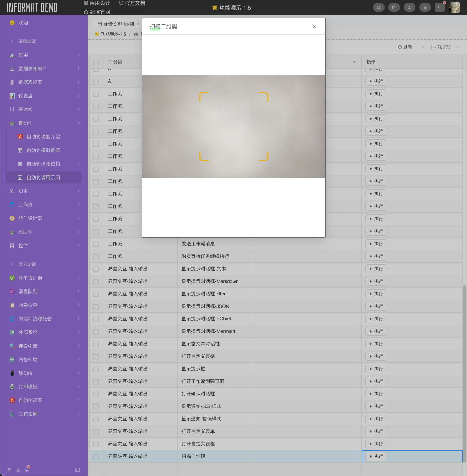The width and height of the screenshot is (467, 476).
Task: Toggle the select-all header checkbox
Action: (x=96, y=62)
